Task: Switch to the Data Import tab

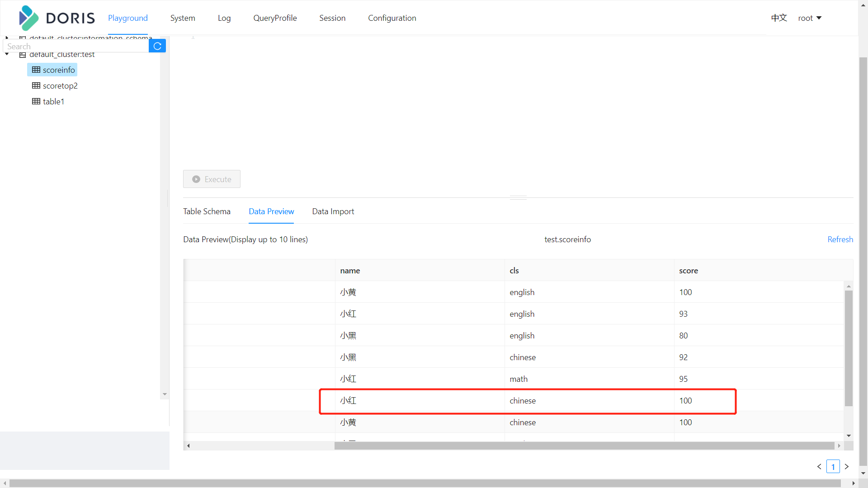Action: pyautogui.click(x=333, y=211)
